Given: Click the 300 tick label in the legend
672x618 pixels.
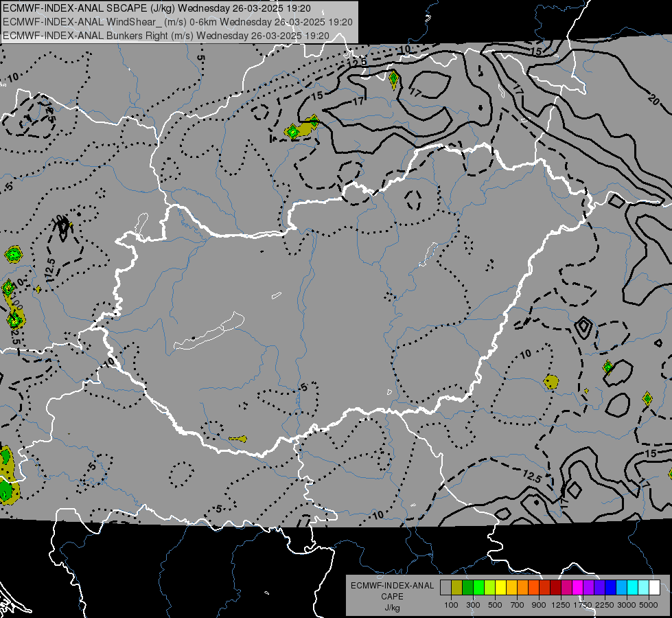Looking at the screenshot, I should [473, 605].
